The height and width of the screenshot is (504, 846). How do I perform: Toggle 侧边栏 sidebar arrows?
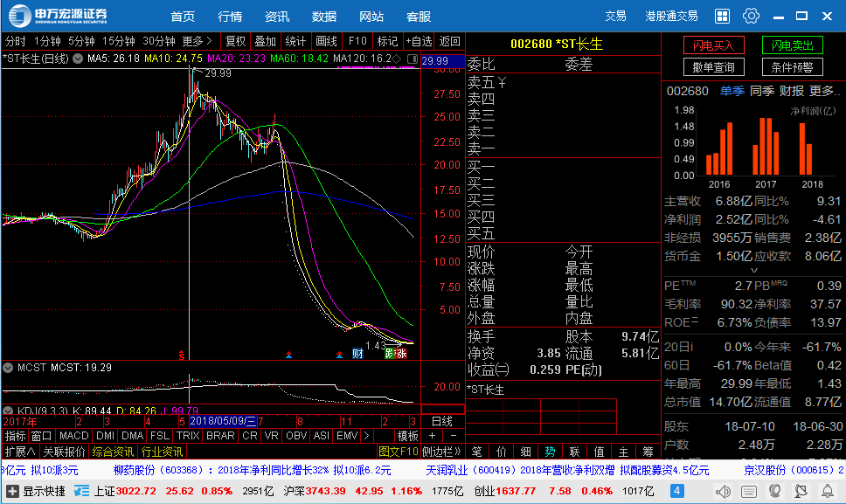[x=442, y=452]
